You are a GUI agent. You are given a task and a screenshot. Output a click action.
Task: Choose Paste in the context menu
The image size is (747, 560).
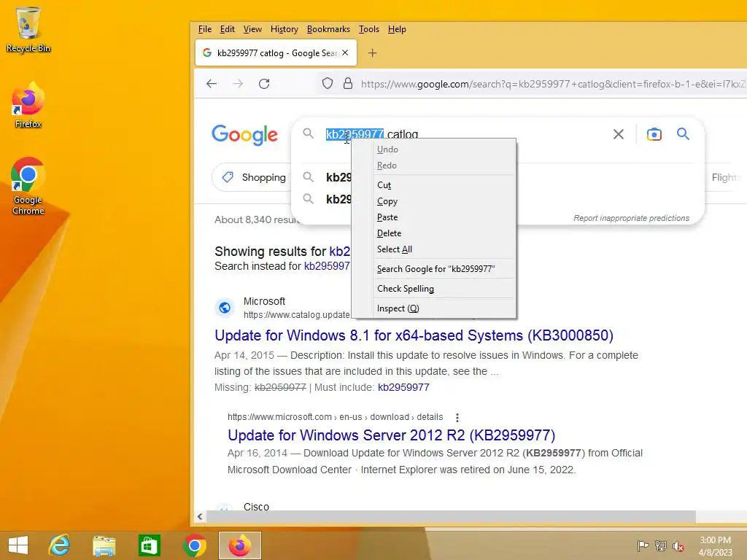tap(433, 217)
